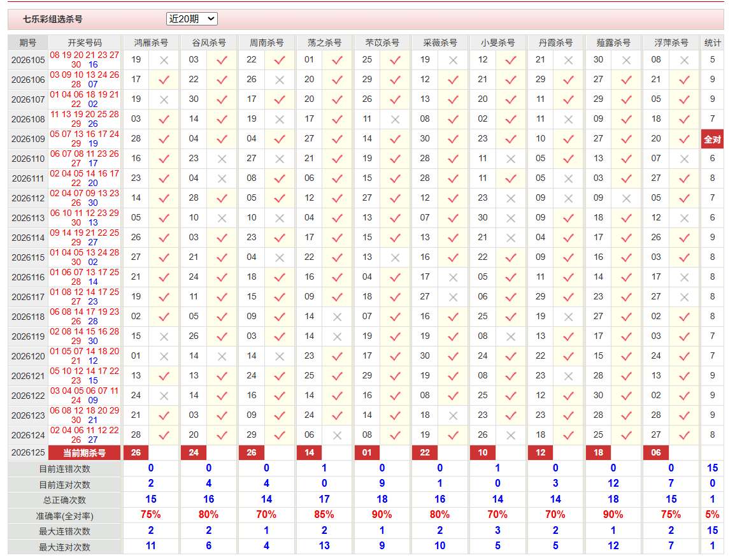The height and width of the screenshot is (560, 735).
Task: Click the check mark for 浮萍杀号 in row 2026109
Action: 685,139
